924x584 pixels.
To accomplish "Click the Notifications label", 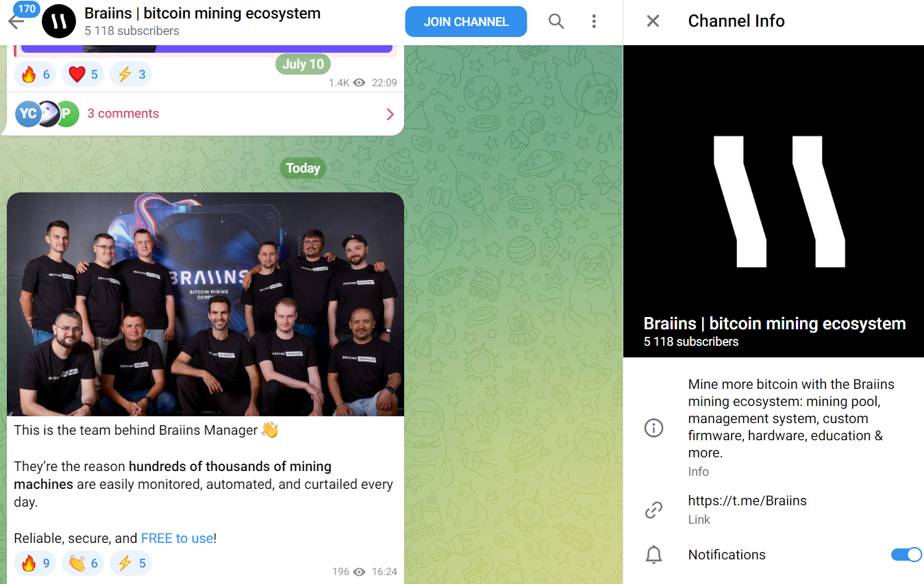I will point(727,555).
